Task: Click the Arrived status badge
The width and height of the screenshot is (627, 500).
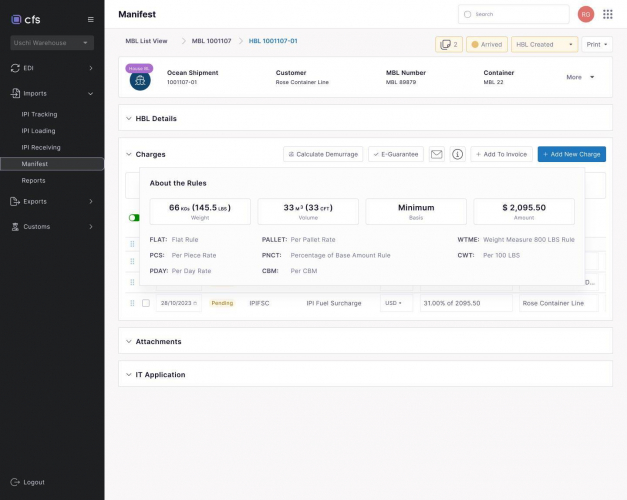Action: 487,44
